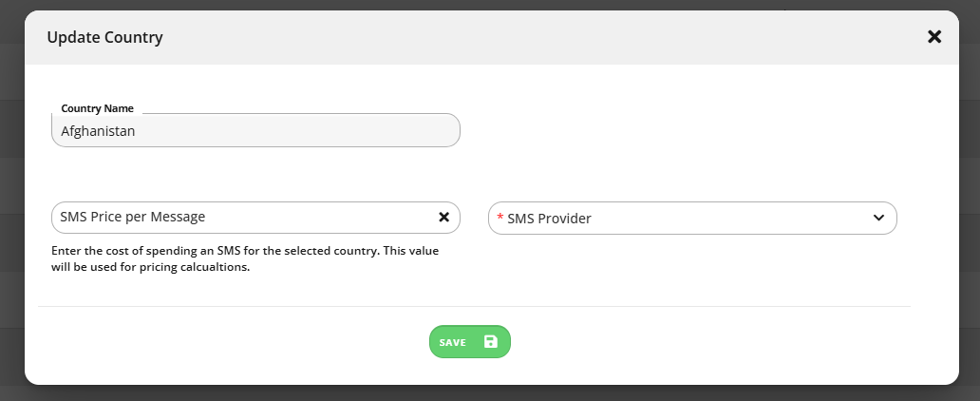The width and height of the screenshot is (980, 401).
Task: Click the Country Name floating label
Action: (98, 108)
